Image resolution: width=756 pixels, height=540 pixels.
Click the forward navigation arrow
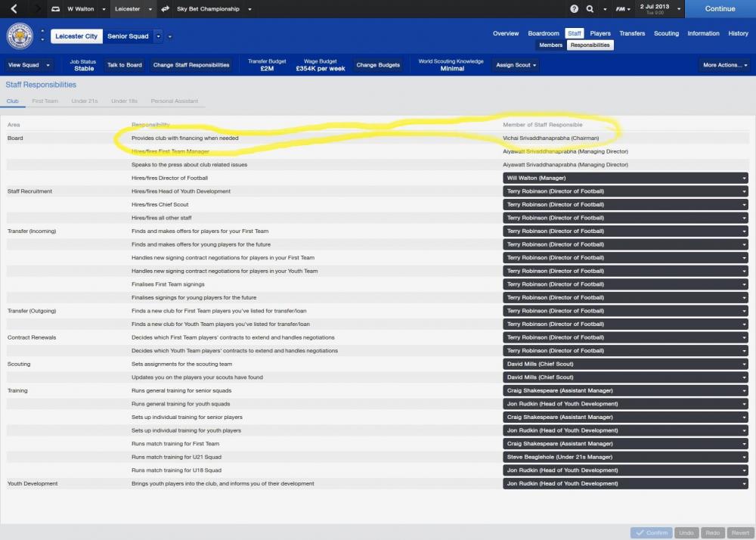[x=34, y=9]
